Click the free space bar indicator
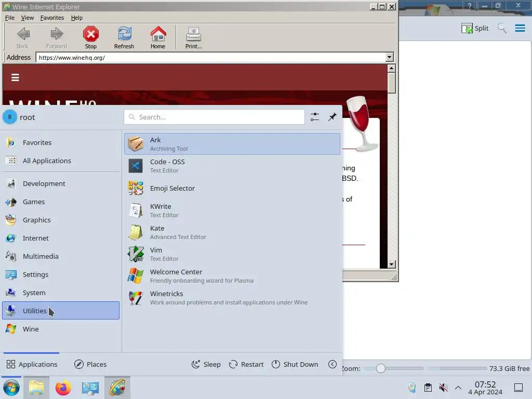The height and width of the screenshot is (399, 532). (x=457, y=368)
